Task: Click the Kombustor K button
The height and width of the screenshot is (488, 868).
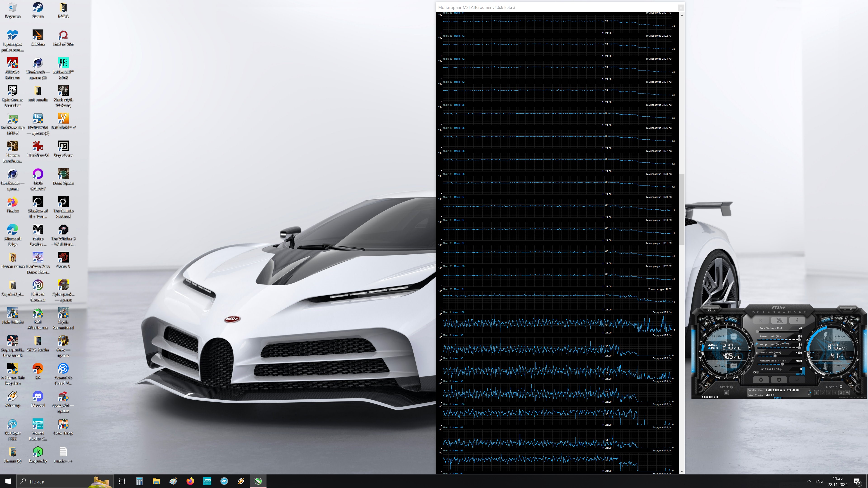Action: pyautogui.click(x=761, y=321)
